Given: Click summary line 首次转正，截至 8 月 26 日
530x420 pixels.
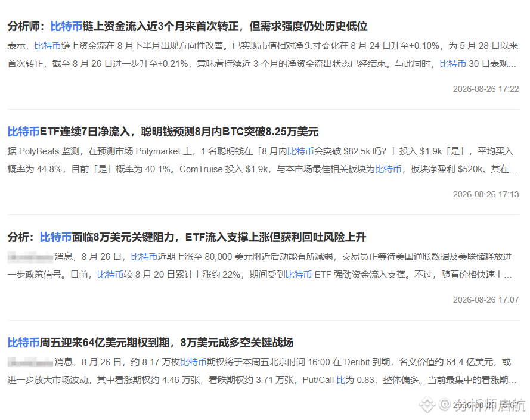Looking at the screenshot, I should pos(262,63).
